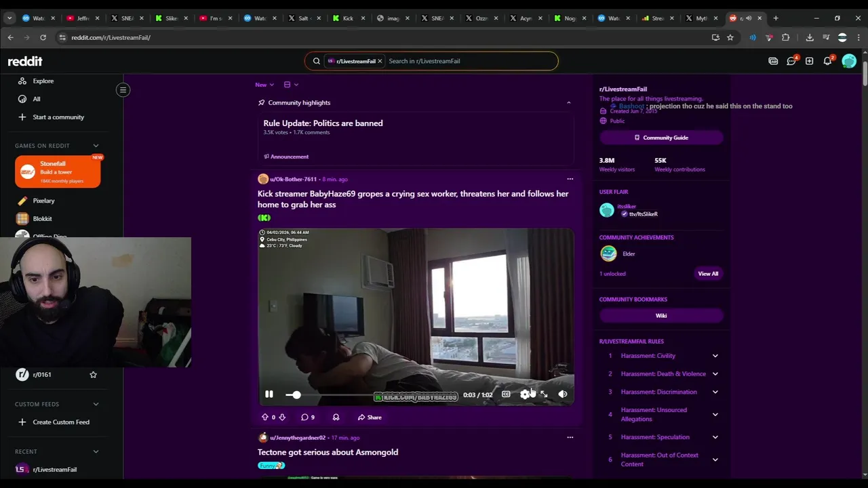Open the 9 comments on the post
The image size is (868, 488).
[x=308, y=418]
